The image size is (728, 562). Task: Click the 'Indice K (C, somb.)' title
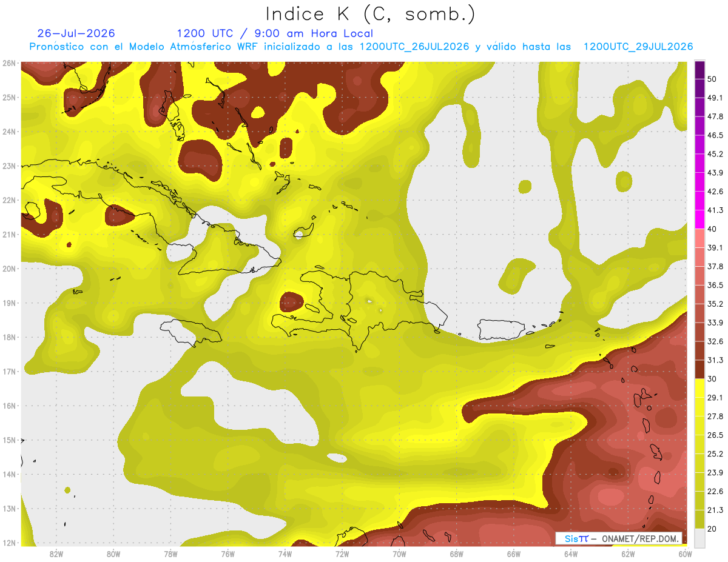click(x=371, y=14)
